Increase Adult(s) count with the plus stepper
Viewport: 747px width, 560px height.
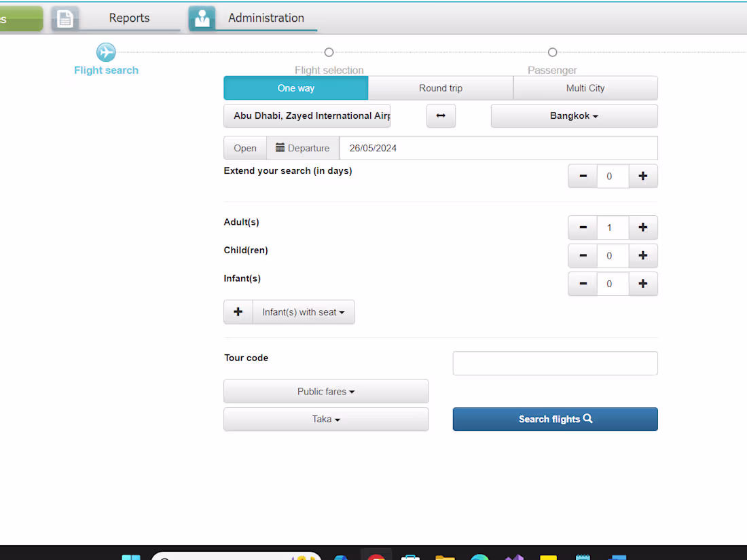click(x=643, y=227)
